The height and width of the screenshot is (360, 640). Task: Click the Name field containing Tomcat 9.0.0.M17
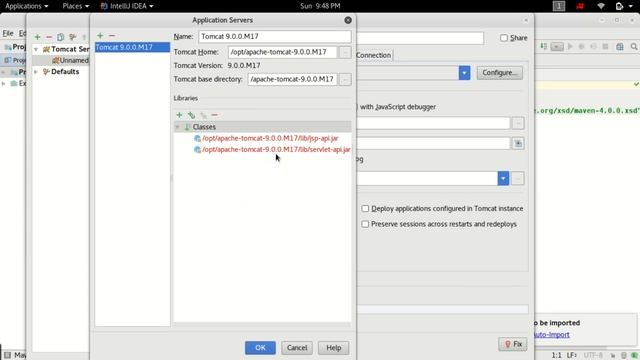(275, 36)
